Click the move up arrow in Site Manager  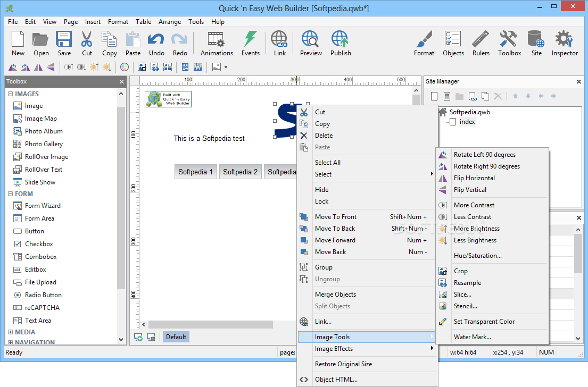point(515,96)
